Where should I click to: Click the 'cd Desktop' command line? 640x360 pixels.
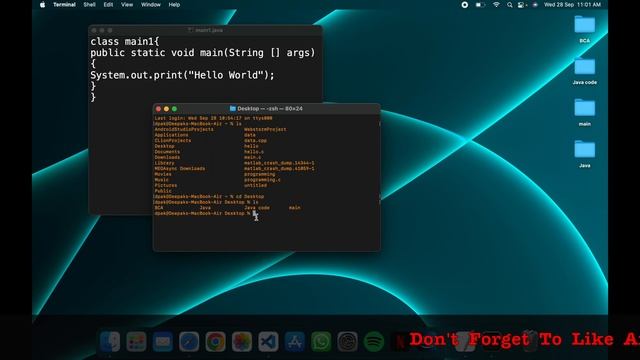(x=209, y=197)
